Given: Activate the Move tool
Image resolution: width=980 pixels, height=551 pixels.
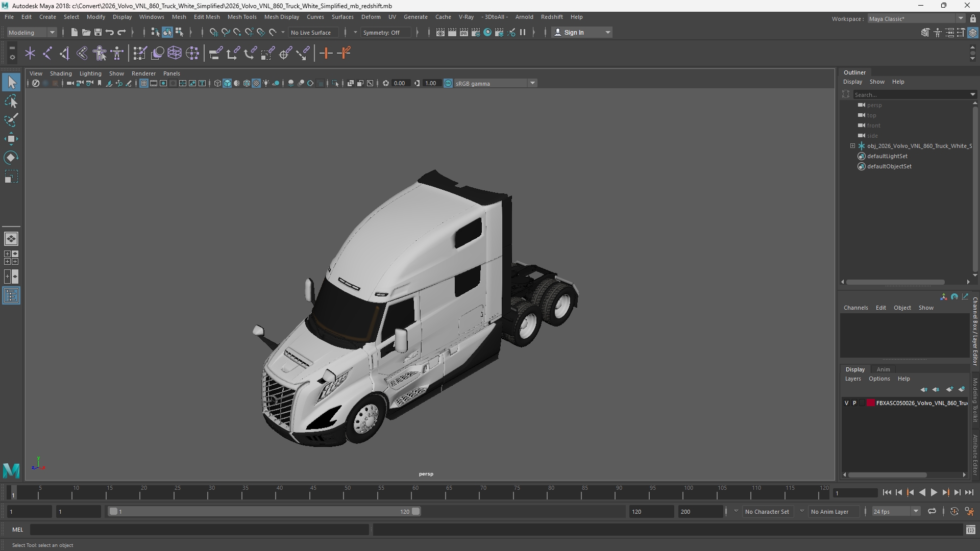Looking at the screenshot, I should [11, 139].
